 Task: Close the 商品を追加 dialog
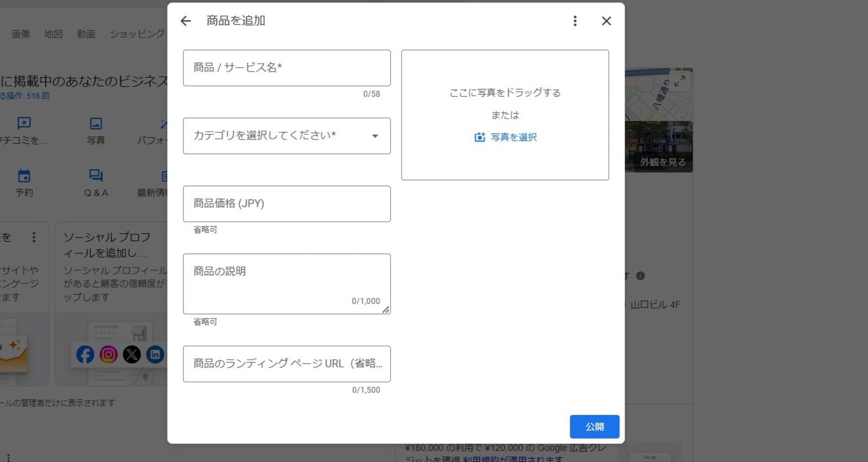[607, 21]
